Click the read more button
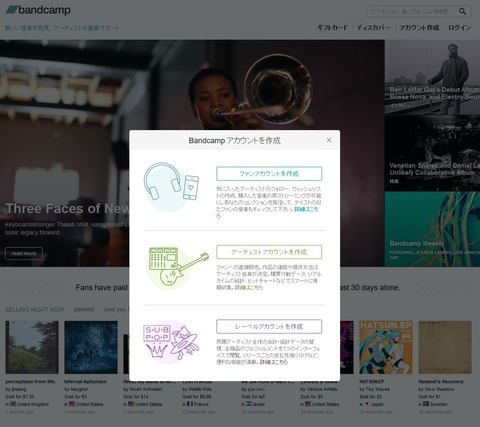Screen dimensions: 480x427 pos(24,253)
